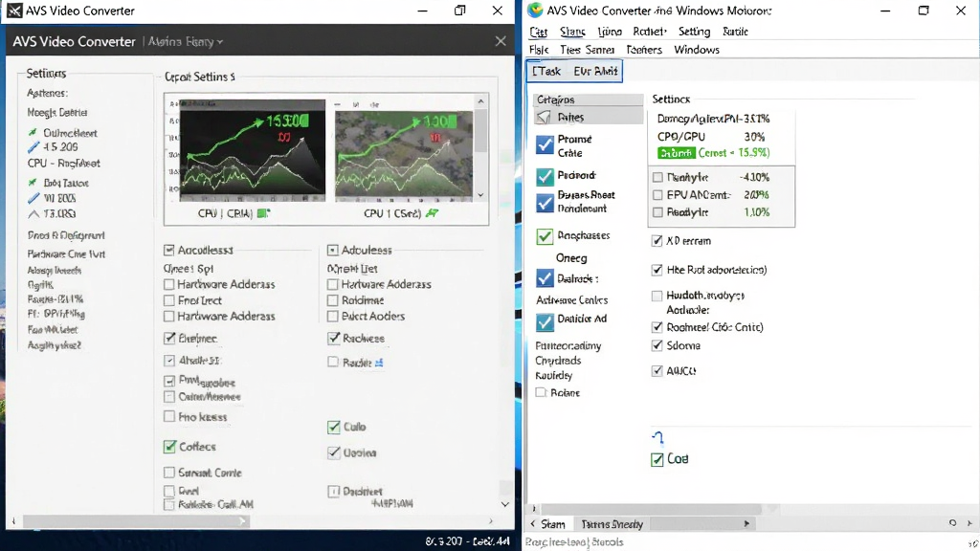Switch to the ETask tab
The height and width of the screenshot is (551, 980).
546,71
